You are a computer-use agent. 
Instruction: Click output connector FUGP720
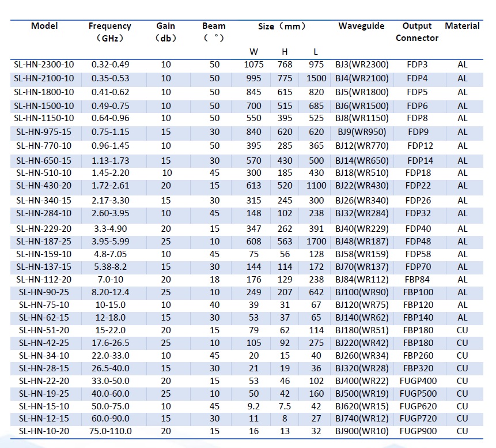[418, 418]
